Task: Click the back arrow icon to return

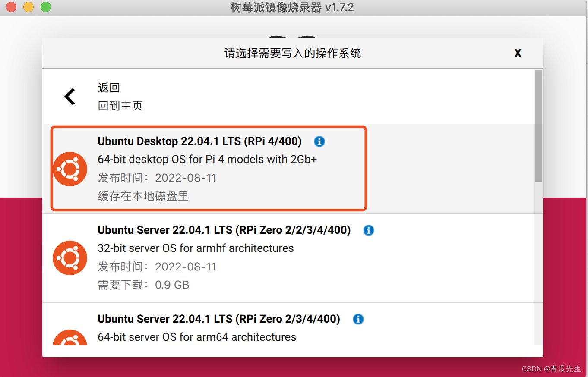Action: click(70, 97)
